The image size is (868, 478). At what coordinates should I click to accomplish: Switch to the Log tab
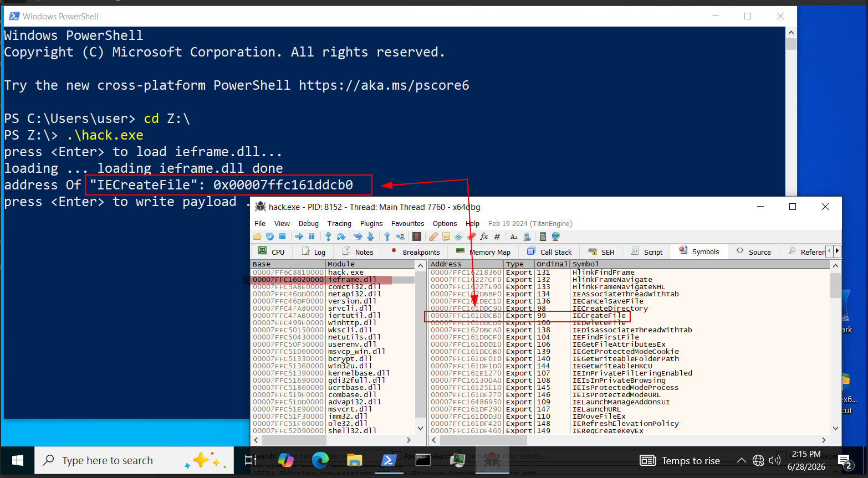(314, 251)
